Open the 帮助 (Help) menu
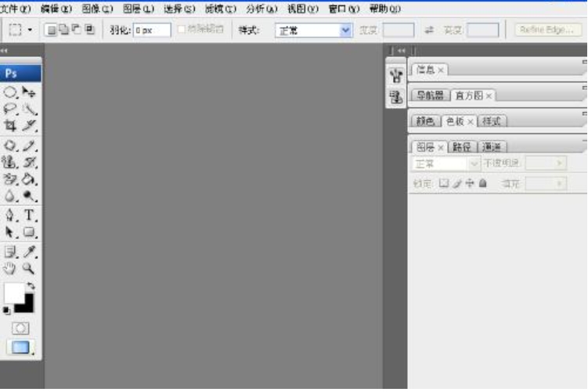This screenshot has width=588, height=392. pos(385,9)
